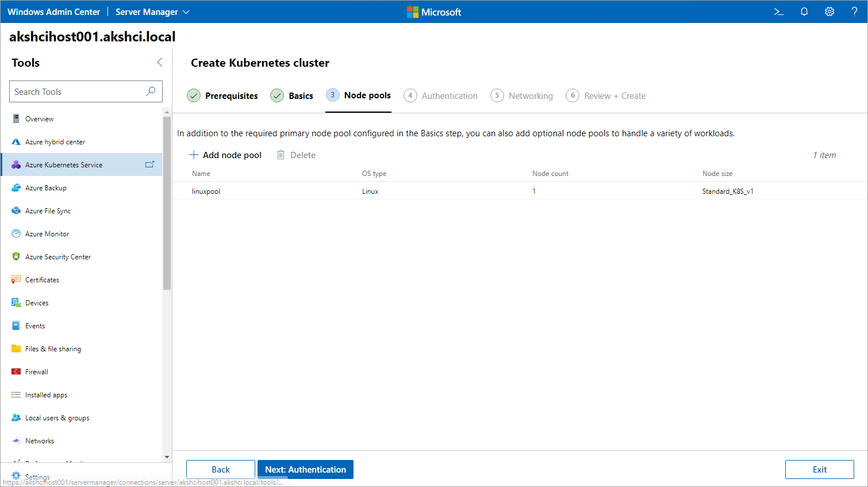Sort by Node size column header

tap(717, 174)
